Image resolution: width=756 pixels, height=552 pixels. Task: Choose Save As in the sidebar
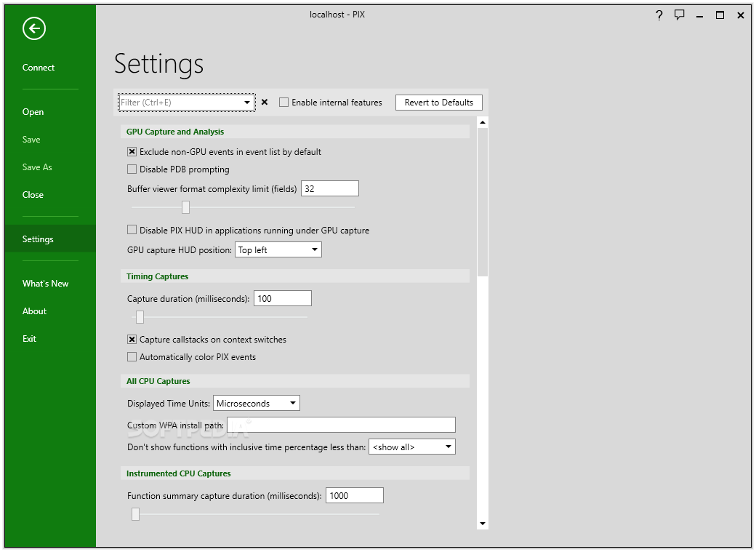point(37,167)
